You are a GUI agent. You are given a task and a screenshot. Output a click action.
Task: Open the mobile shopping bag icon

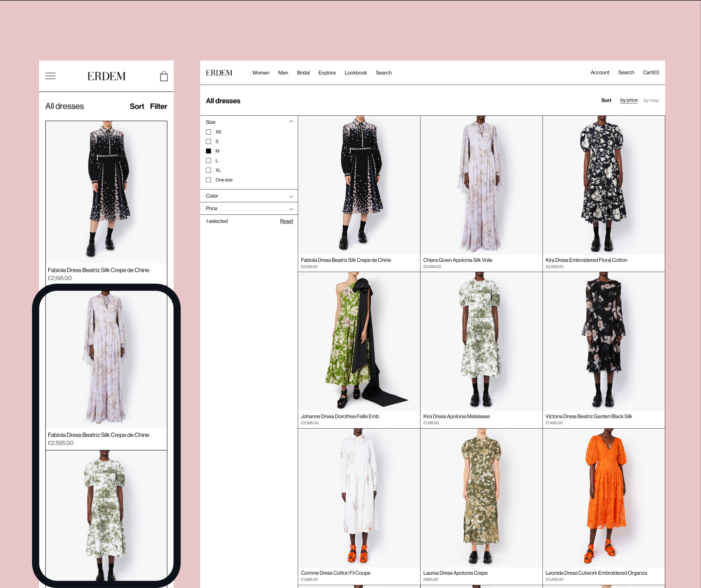click(163, 76)
